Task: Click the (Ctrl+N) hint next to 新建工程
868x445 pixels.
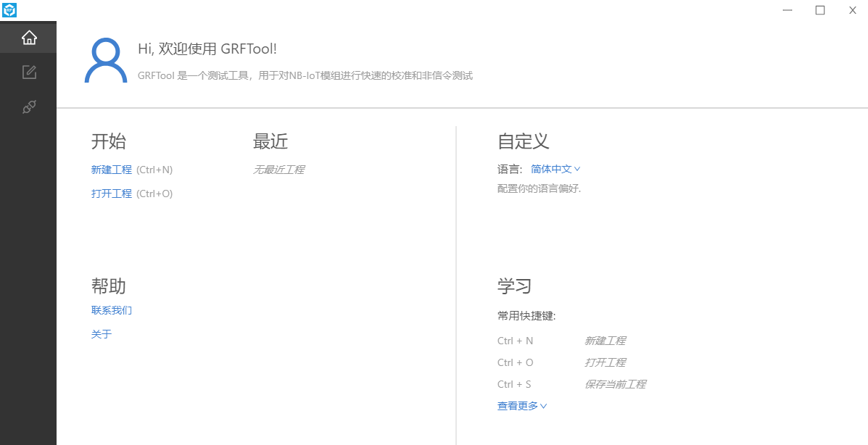Action: coord(154,170)
